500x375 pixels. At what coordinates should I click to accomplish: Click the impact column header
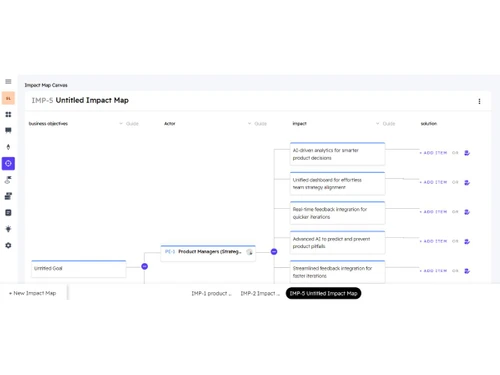coord(299,124)
